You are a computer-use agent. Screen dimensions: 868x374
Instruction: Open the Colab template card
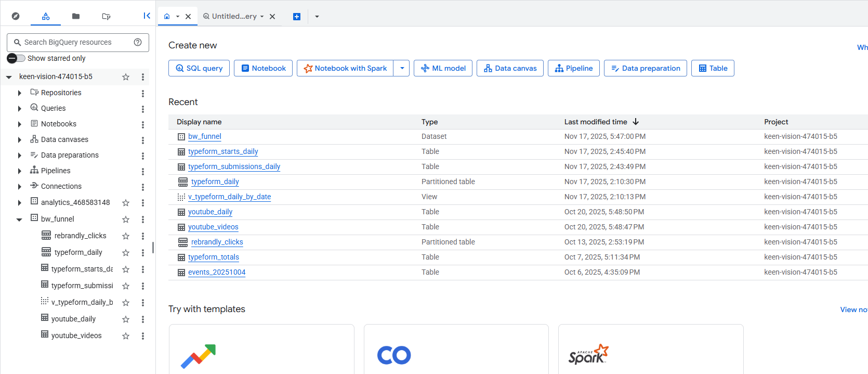click(456, 349)
